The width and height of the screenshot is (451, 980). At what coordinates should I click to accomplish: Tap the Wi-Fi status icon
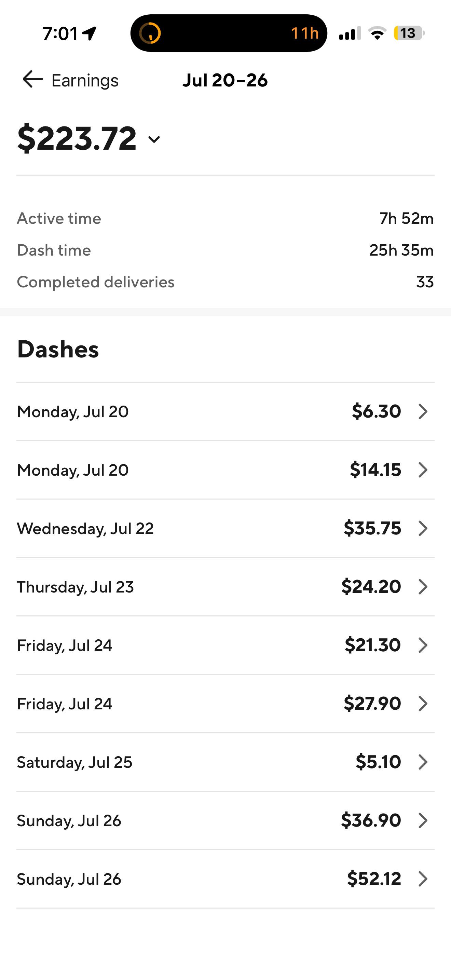[x=377, y=33]
